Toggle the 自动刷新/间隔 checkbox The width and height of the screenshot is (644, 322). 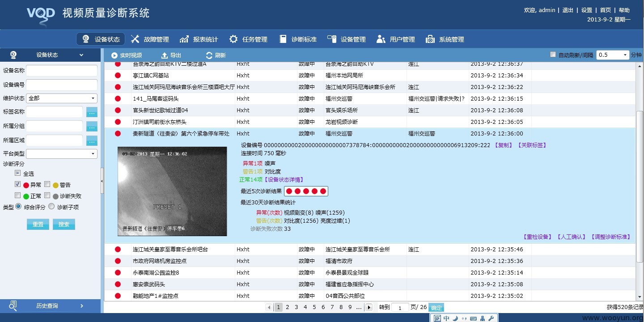click(553, 55)
